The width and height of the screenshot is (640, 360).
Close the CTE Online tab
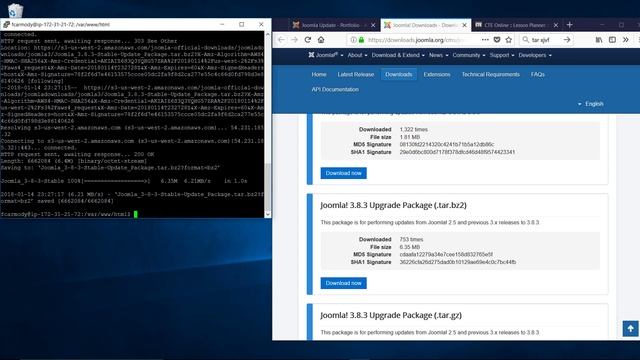[556, 25]
